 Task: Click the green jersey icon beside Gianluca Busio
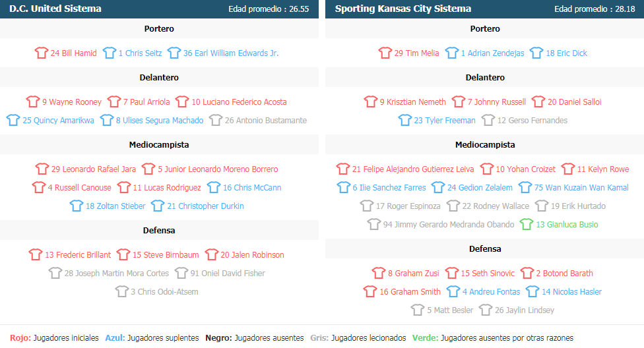(x=527, y=224)
